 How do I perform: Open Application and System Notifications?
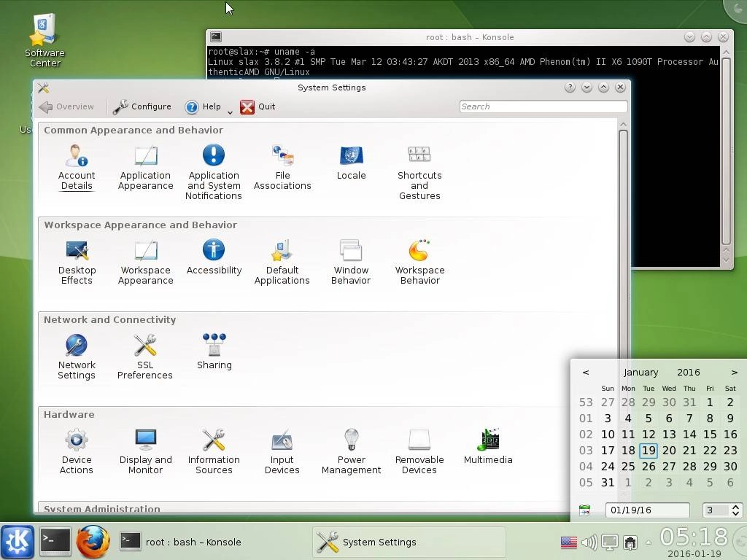tap(214, 171)
